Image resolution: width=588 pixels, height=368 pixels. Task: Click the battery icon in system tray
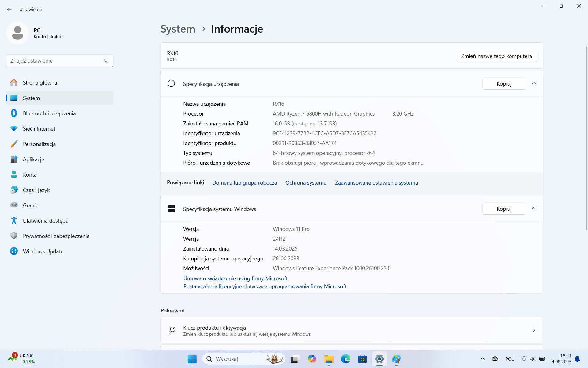[542, 359]
